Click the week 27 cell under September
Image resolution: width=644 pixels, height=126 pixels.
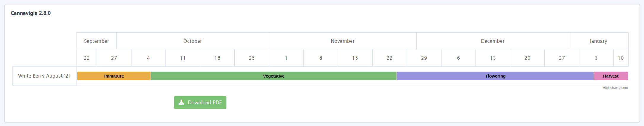(114, 58)
